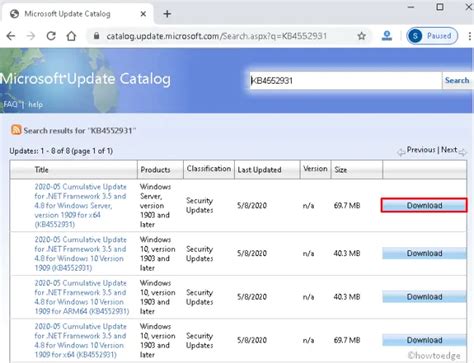474x363 pixels.
Task: Minimize the browser window
Action: [x=411, y=7]
